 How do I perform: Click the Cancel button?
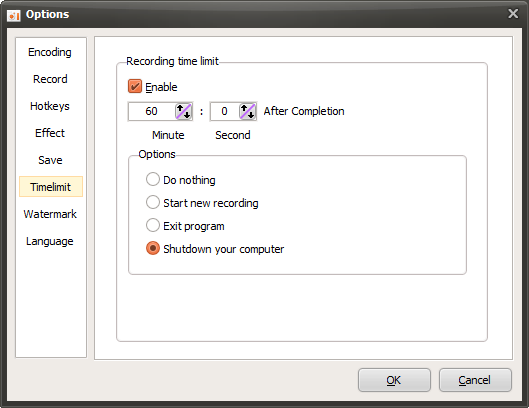pyautogui.click(x=475, y=380)
